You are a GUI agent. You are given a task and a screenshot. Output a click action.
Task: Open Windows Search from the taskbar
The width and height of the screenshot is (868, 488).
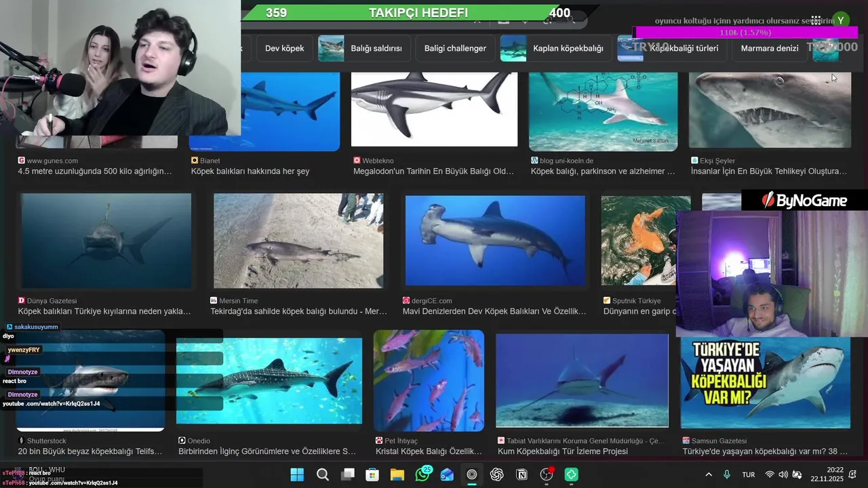323,474
